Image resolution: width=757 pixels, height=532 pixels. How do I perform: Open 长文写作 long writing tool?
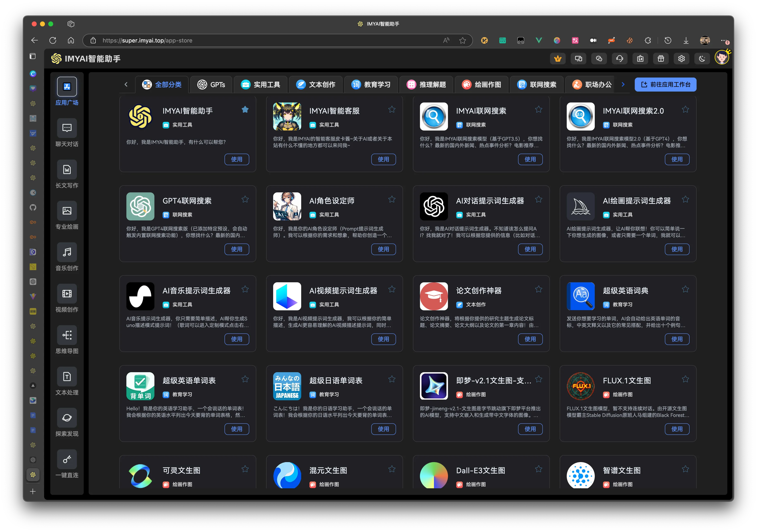(67, 174)
